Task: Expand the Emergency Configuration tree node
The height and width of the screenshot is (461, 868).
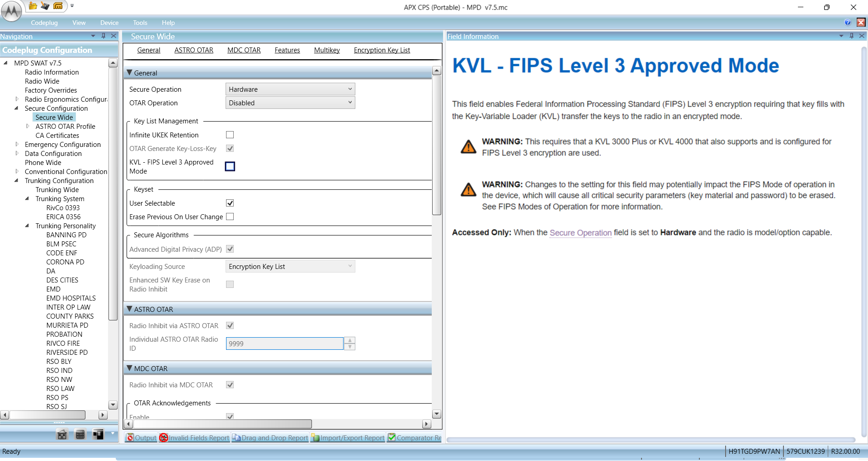Action: point(17,144)
